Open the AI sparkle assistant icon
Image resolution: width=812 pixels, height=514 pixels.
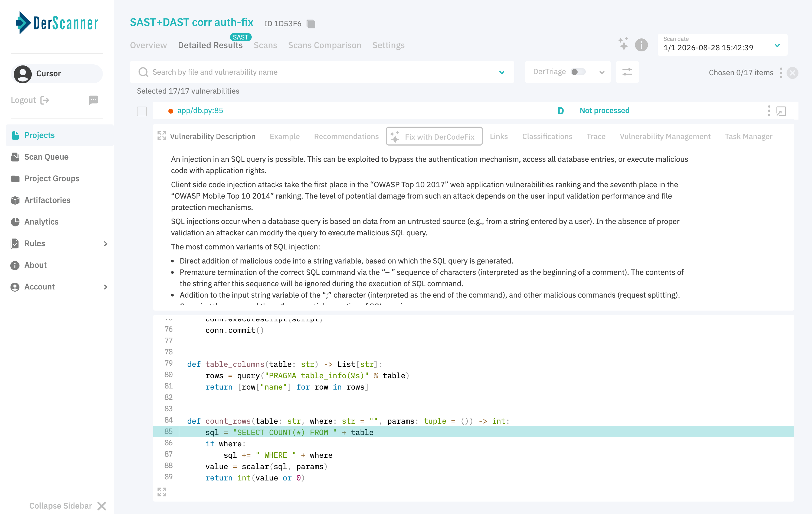pyautogui.click(x=623, y=44)
